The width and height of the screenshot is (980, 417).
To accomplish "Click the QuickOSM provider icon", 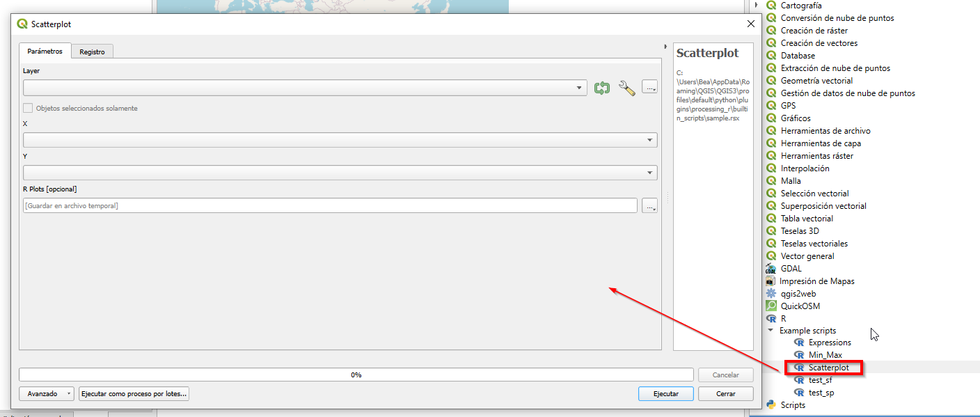I will (771, 306).
